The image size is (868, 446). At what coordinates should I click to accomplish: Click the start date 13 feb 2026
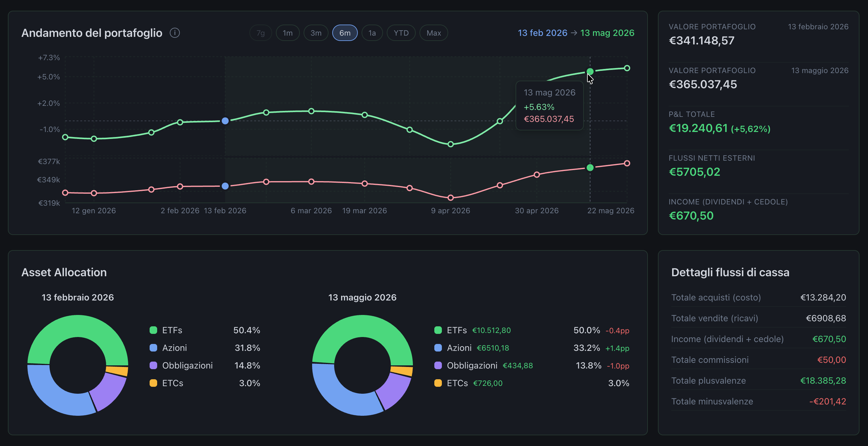click(542, 33)
